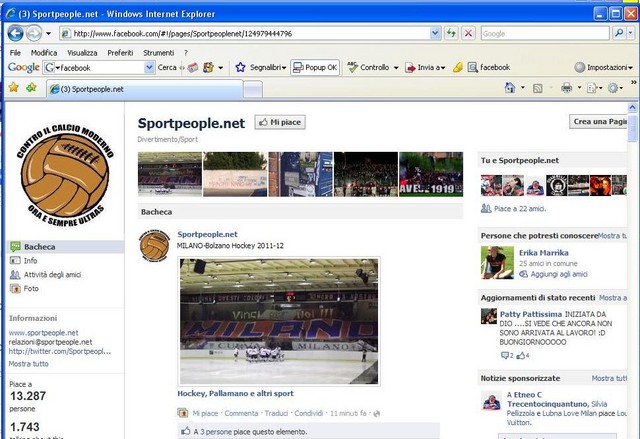640x439 pixels.
Task: Click the Segnalibri star icon
Action: [240, 67]
